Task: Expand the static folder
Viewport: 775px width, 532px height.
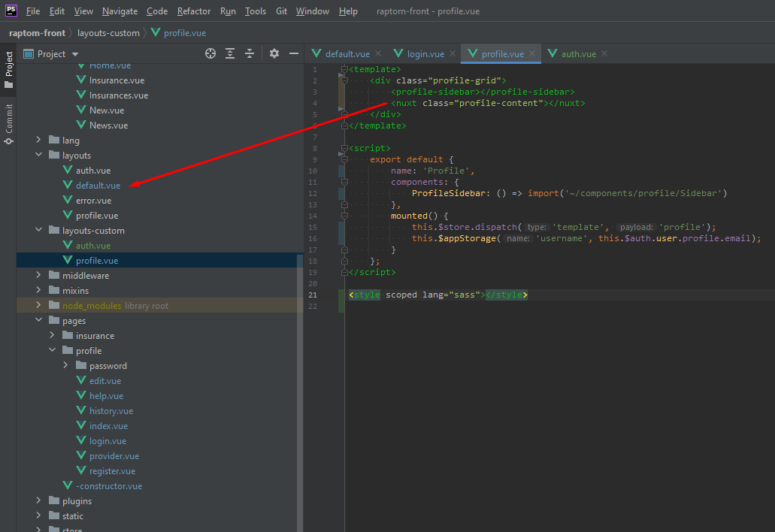Action: pyautogui.click(x=38, y=515)
